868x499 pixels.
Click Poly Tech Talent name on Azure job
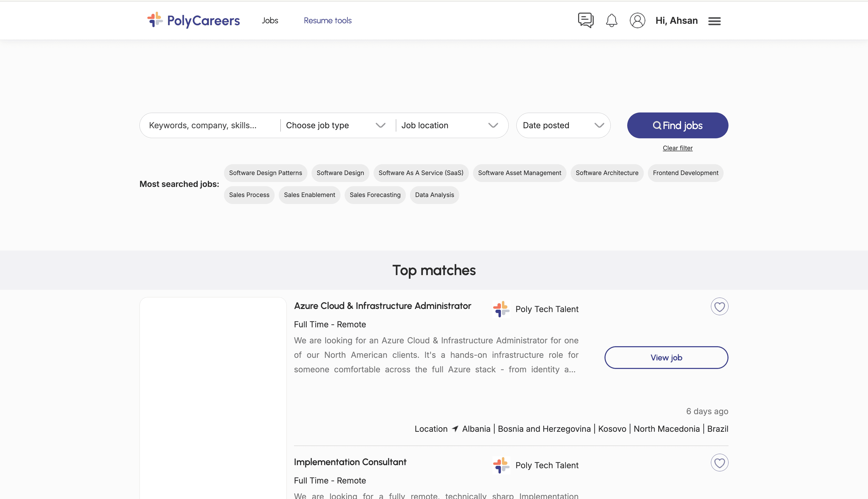547,309
